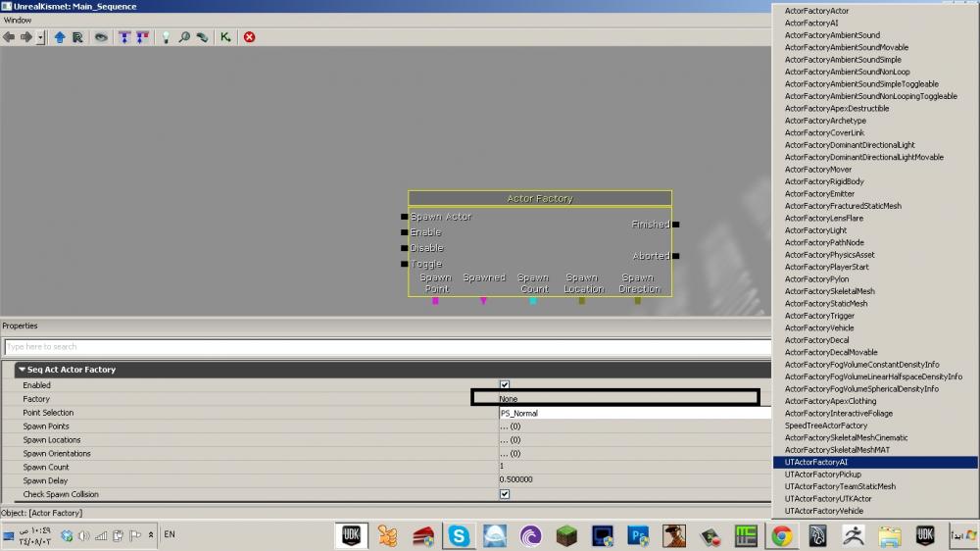
Task: Click the volume speaker tray icon
Action: pos(83,536)
